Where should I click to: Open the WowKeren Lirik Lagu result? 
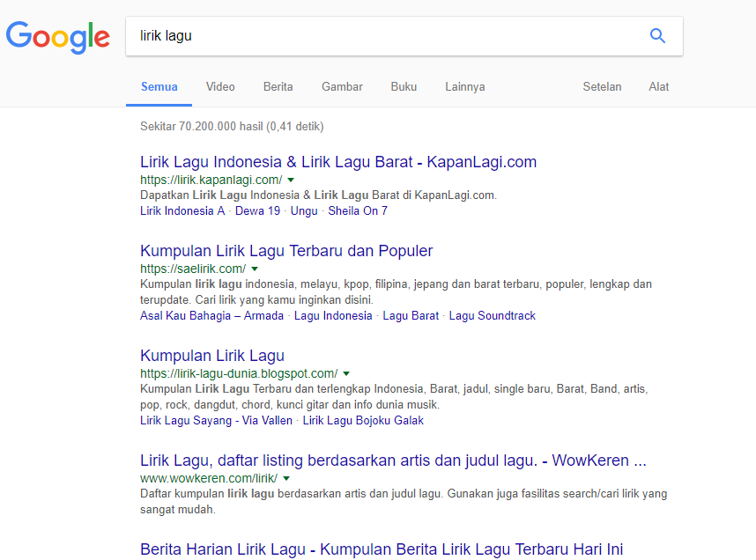[x=393, y=461]
